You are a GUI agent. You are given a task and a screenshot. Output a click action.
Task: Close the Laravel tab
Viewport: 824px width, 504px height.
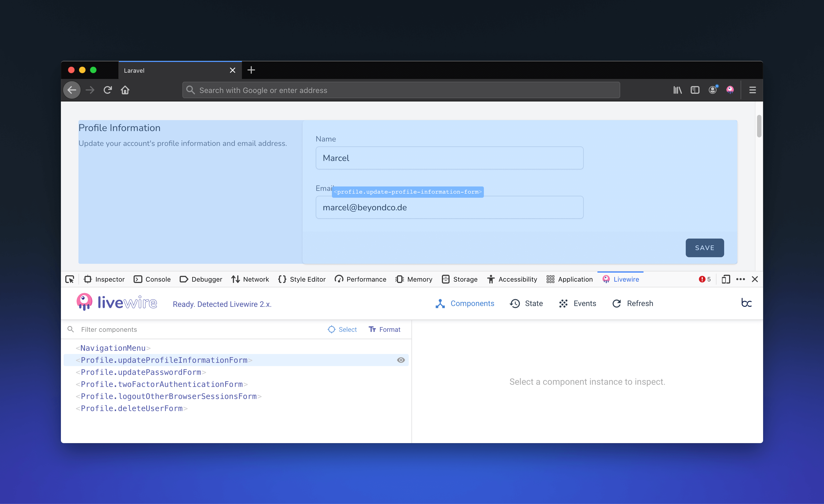(x=232, y=70)
